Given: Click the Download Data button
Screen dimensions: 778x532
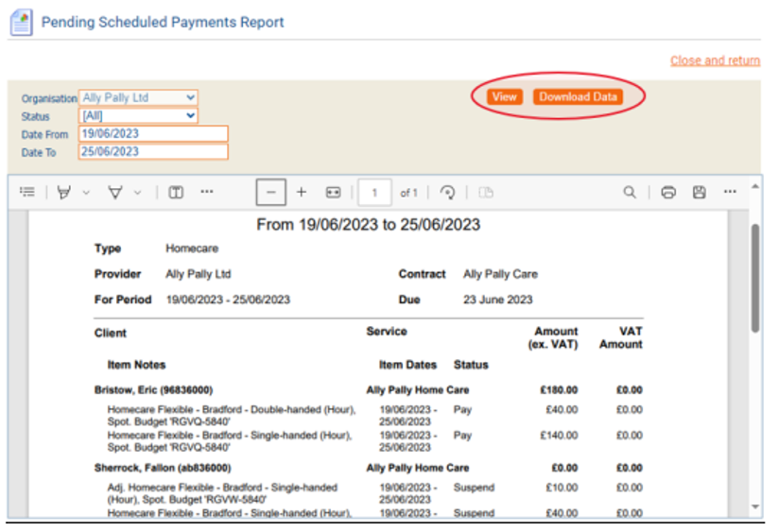Looking at the screenshot, I should pos(578,96).
